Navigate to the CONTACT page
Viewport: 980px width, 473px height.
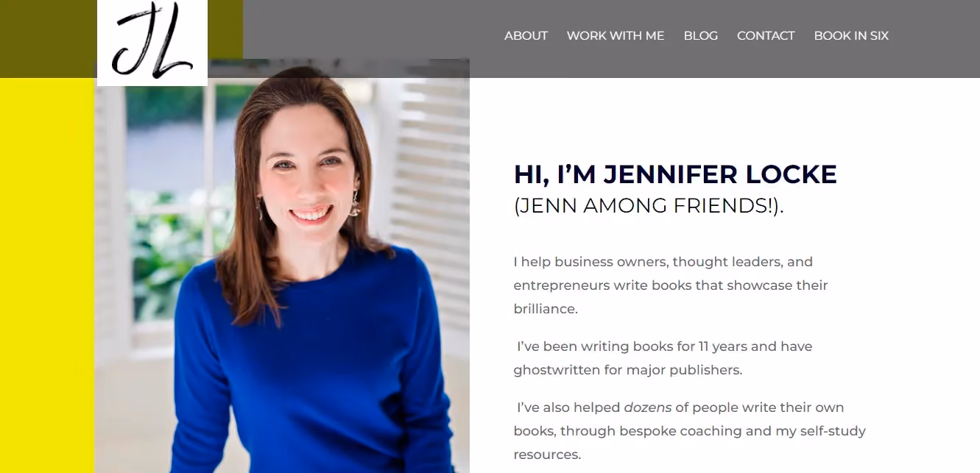766,35
